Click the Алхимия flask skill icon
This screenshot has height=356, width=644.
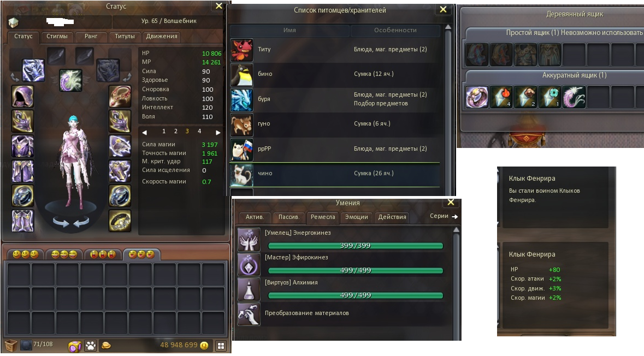pos(249,289)
